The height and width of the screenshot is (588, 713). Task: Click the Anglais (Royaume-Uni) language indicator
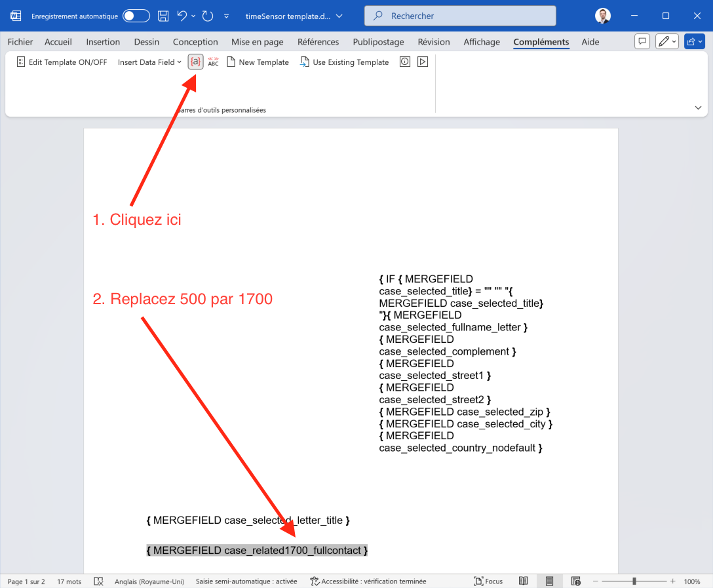coord(149,581)
